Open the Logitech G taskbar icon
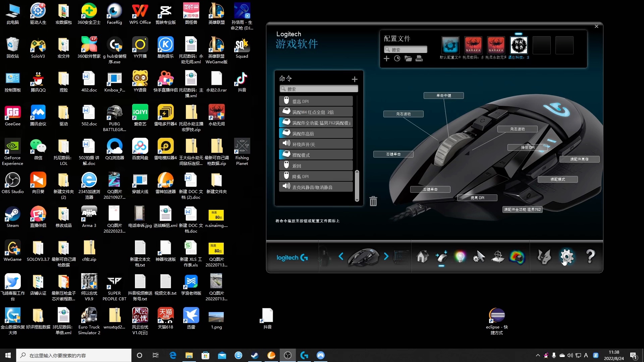 coord(304,355)
